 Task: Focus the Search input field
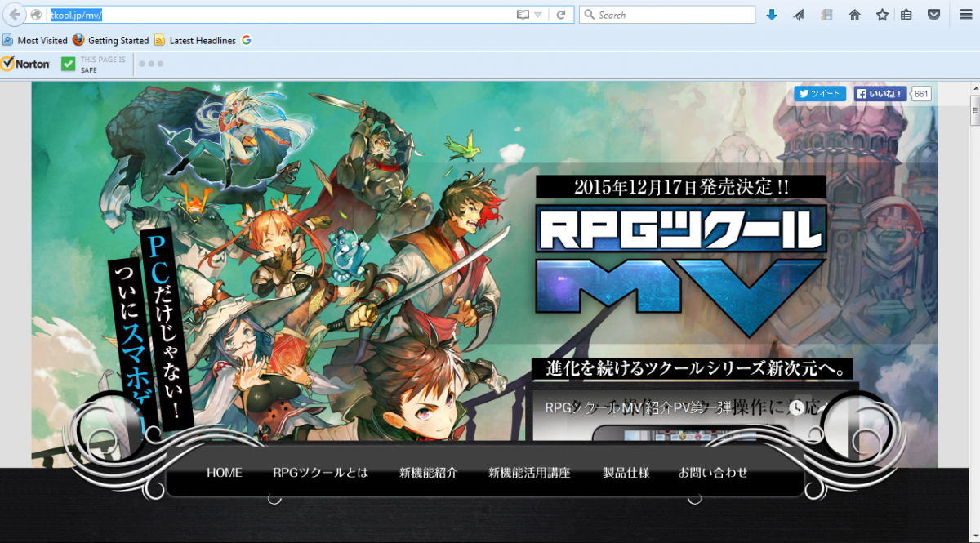667,15
